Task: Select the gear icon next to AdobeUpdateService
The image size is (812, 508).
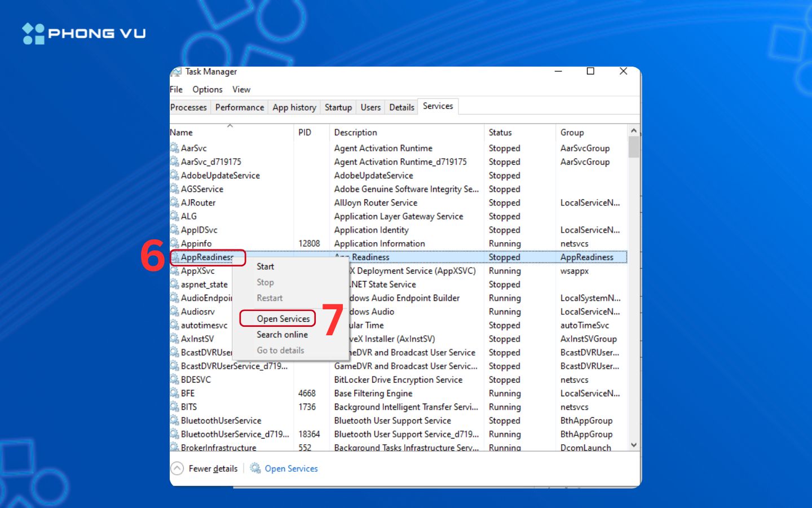Action: [x=175, y=176]
